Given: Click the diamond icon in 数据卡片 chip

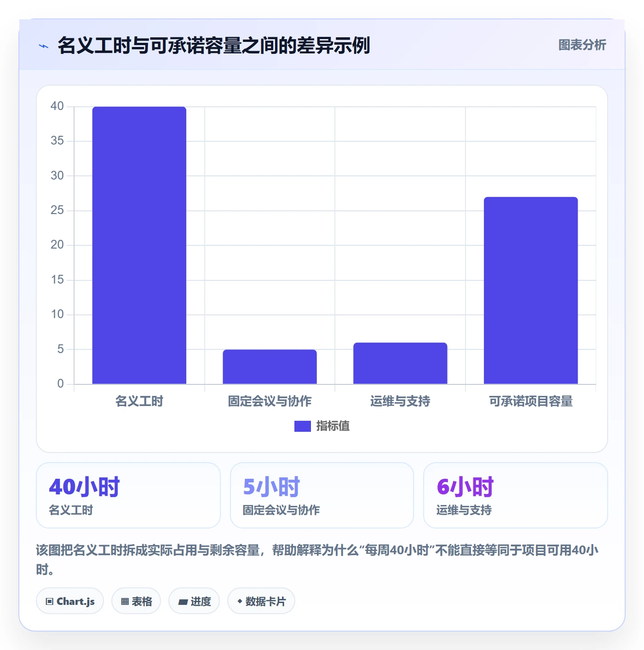Looking at the screenshot, I should tap(240, 601).
